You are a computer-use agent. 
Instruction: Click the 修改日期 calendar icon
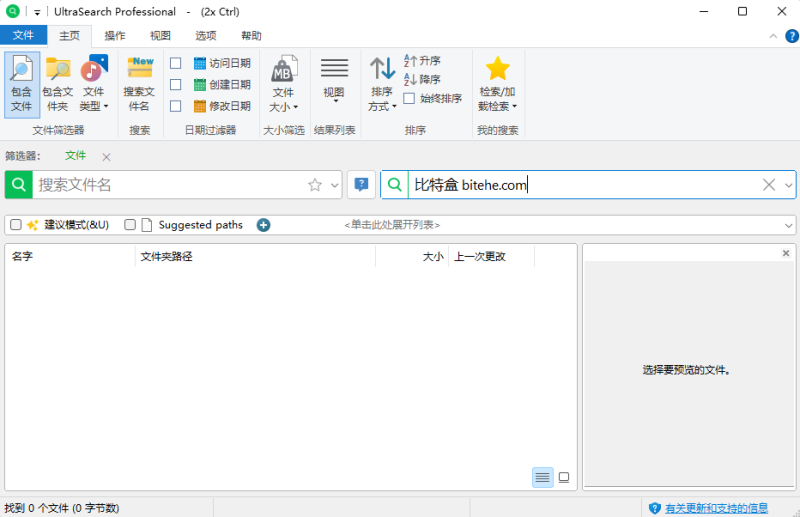[200, 106]
